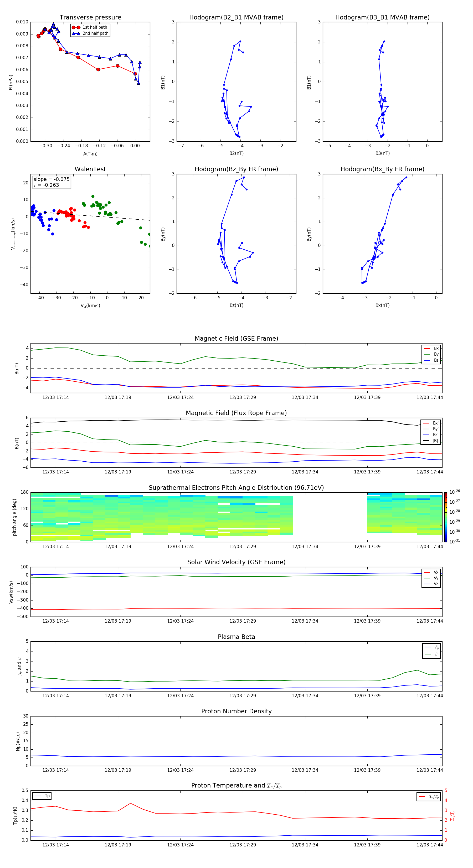Viewport: 473px width, 868px height.
Task: Click the 'Magnetic Field (GSE Frame)' title
Action: point(236,339)
